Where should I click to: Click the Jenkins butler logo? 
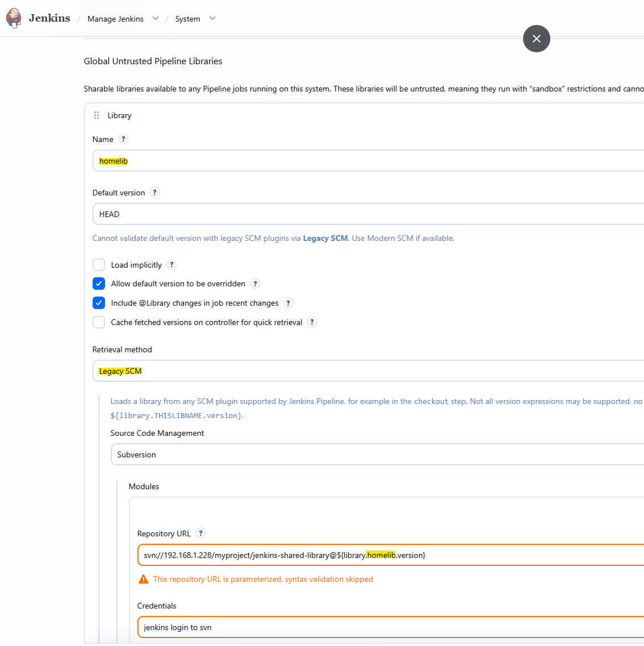[14, 18]
